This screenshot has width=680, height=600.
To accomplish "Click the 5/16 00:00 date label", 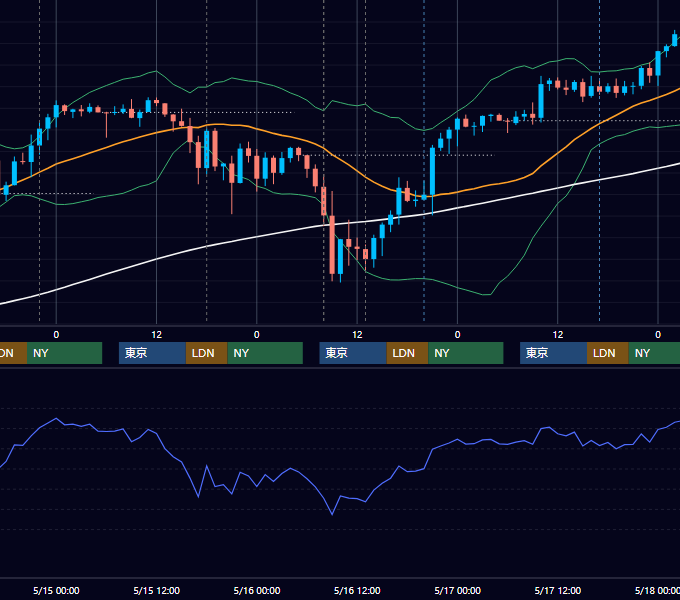I will pos(257,590).
